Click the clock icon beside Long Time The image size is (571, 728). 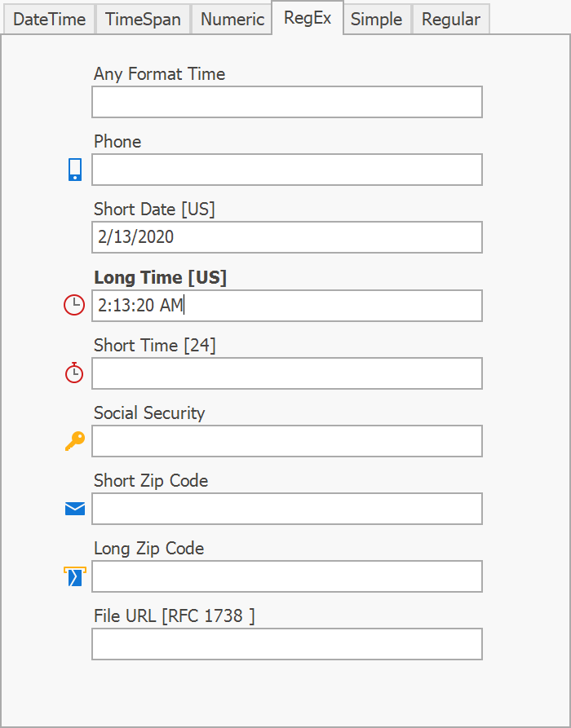coord(74,305)
